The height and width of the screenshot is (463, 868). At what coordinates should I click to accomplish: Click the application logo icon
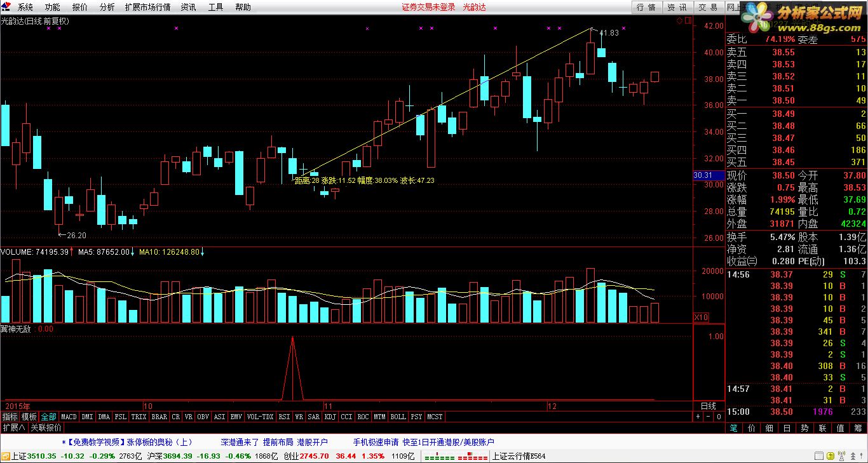[x=6, y=7]
